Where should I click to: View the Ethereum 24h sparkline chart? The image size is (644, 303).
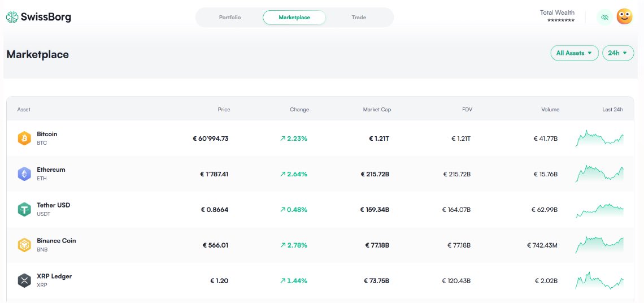click(x=599, y=174)
